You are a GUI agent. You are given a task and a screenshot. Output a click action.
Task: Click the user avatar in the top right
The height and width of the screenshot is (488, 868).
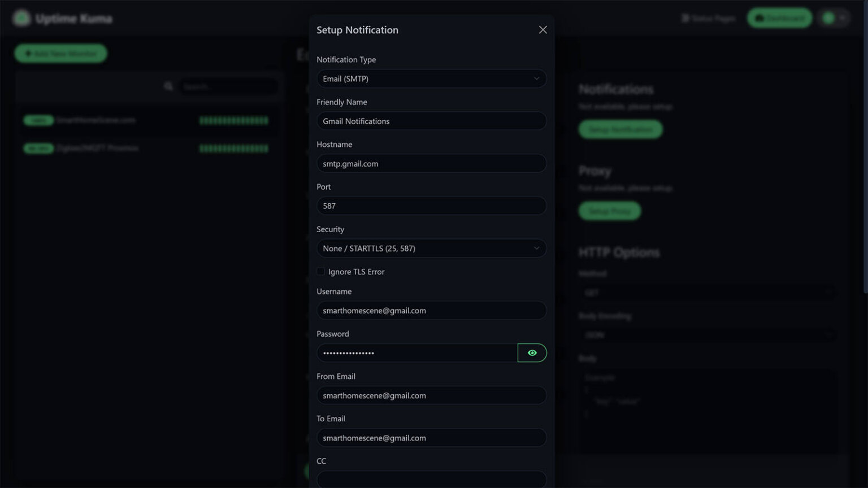828,18
